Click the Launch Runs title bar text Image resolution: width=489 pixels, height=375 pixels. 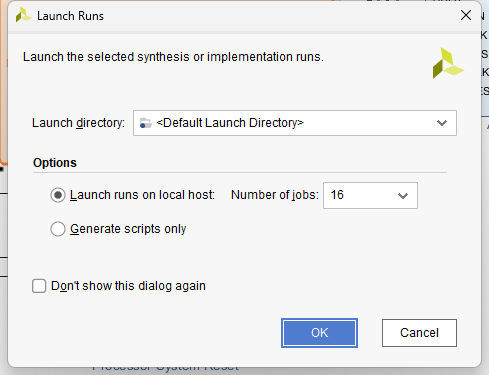[70, 16]
